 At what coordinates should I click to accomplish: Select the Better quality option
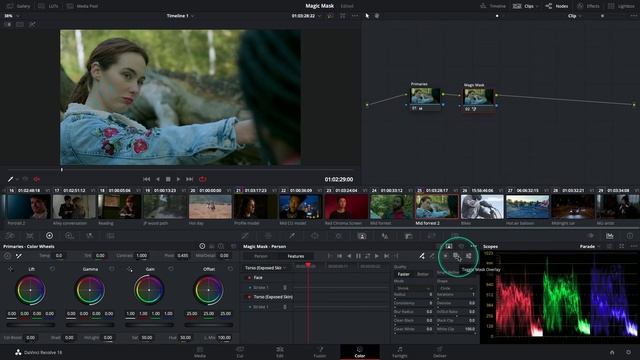pyautogui.click(x=422, y=274)
